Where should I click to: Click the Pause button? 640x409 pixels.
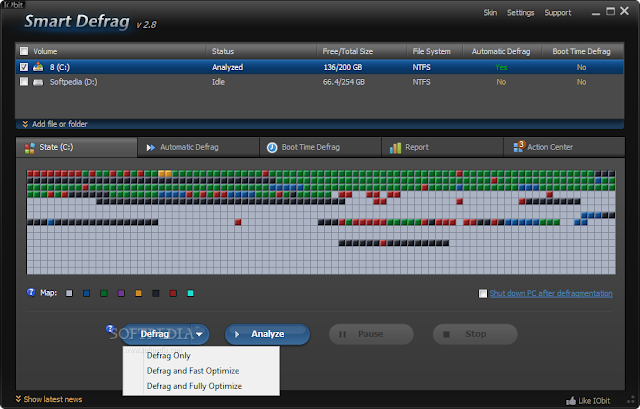(x=371, y=334)
